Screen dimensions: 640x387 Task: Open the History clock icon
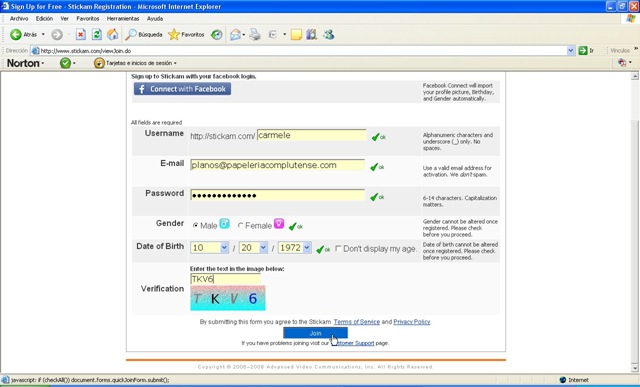click(x=216, y=35)
